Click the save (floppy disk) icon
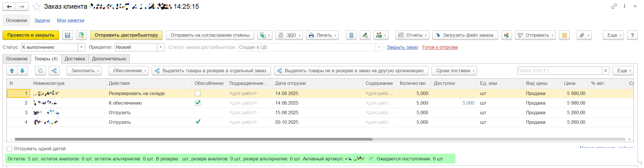The height and width of the screenshot is (168, 644). point(67,35)
